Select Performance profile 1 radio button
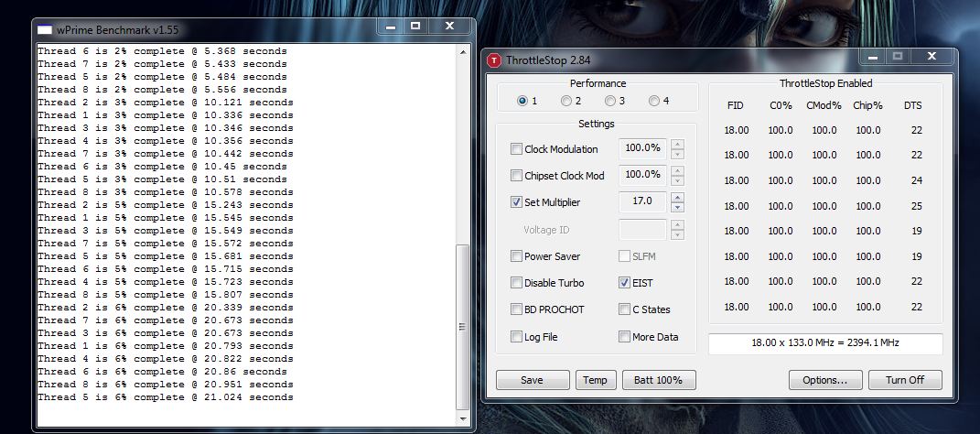This screenshot has width=980, height=434. (x=522, y=101)
